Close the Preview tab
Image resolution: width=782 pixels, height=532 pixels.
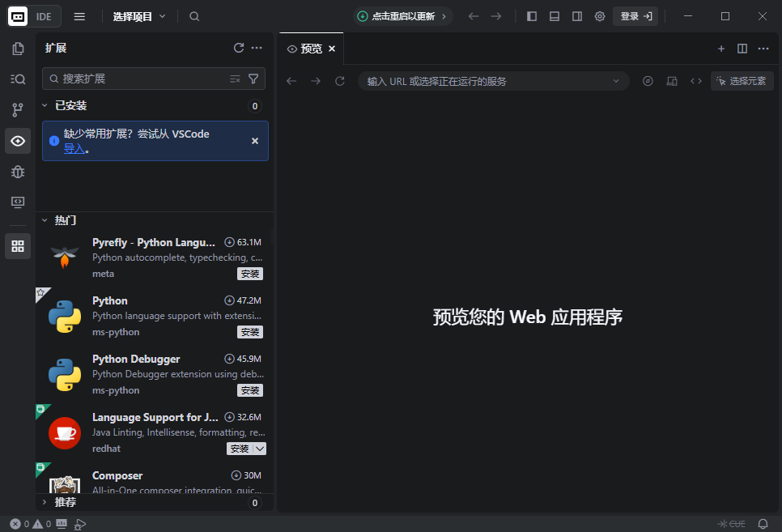pos(332,49)
